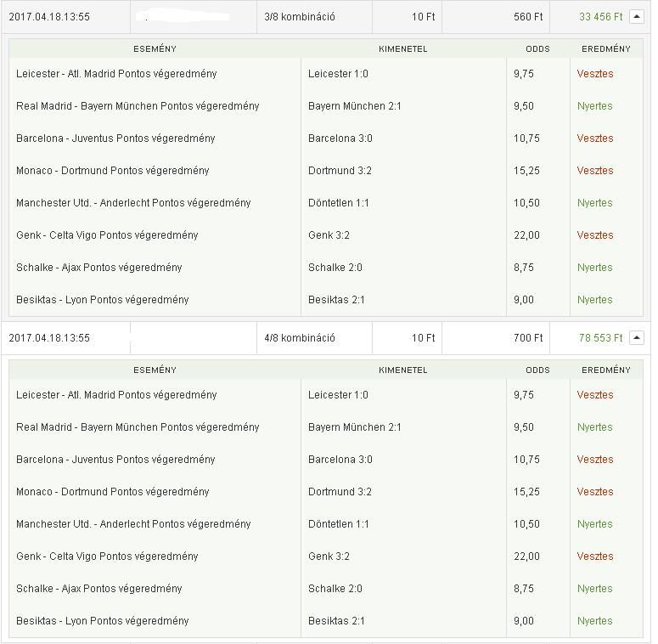658x644 pixels.
Task: Click KIMENETEL column header in the 4/8 bet table
Action: tap(402, 370)
